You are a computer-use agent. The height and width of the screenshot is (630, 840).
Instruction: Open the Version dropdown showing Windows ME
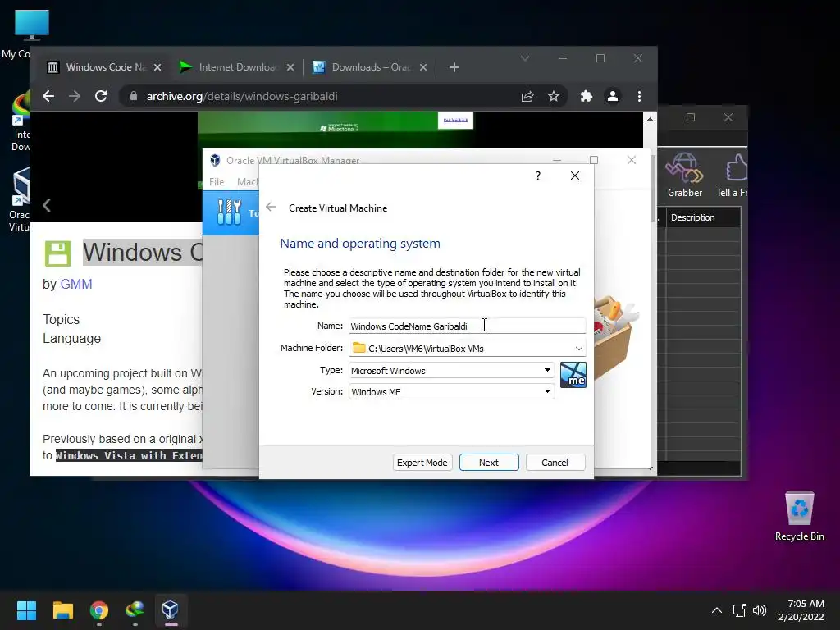point(451,391)
